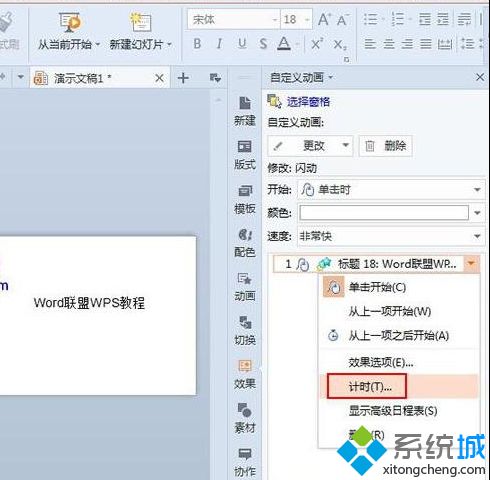Toggle Bold formatting in toolbar
This screenshot has width=490, height=480.
tap(197, 44)
